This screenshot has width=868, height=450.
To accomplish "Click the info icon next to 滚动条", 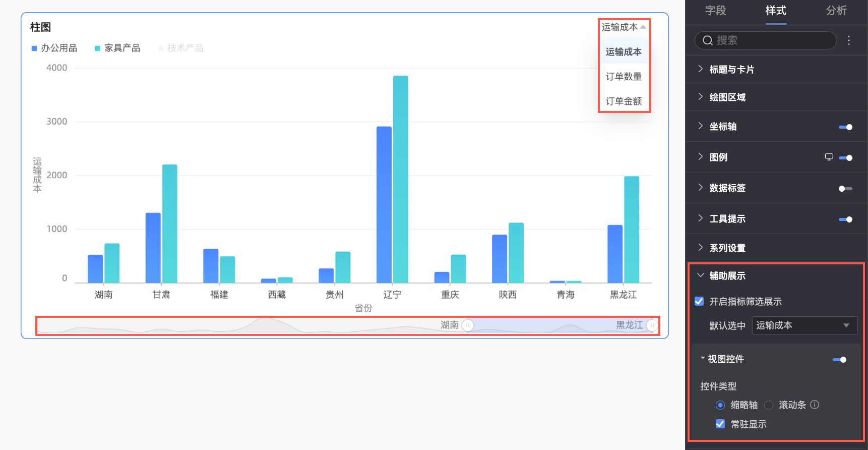I will 815,405.
